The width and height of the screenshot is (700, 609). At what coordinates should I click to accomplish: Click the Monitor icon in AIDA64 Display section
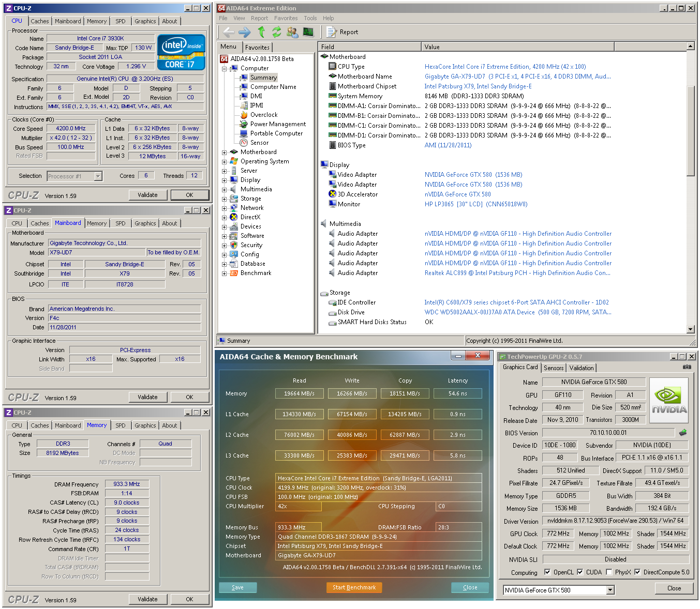(333, 204)
